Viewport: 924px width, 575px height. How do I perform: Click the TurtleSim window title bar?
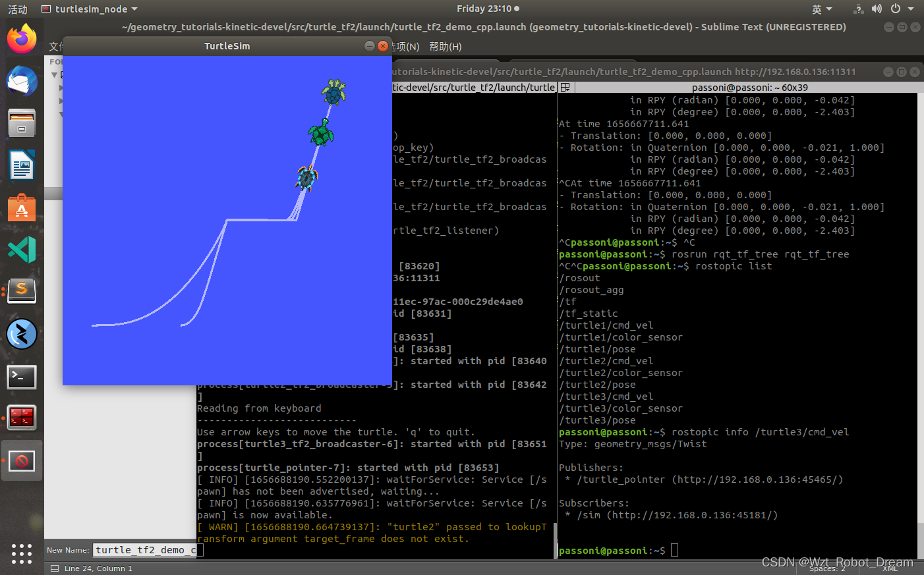pos(227,46)
